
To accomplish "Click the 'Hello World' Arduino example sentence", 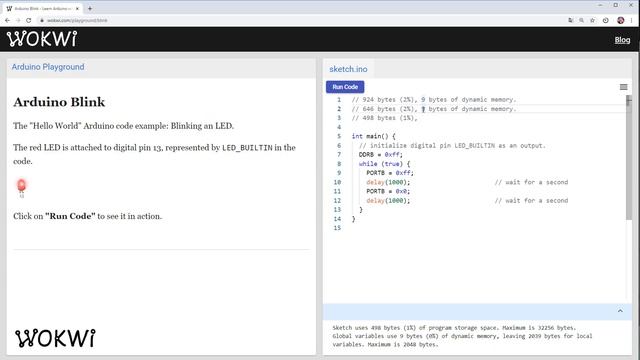I will point(123,126).
